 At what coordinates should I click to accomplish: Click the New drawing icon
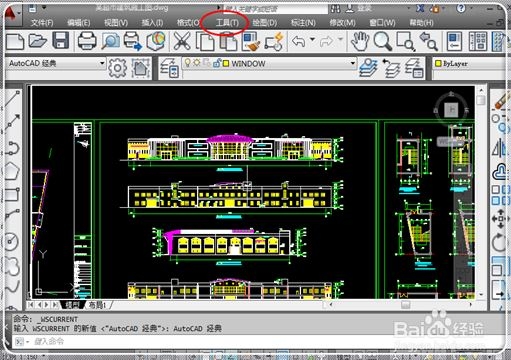pos(15,41)
